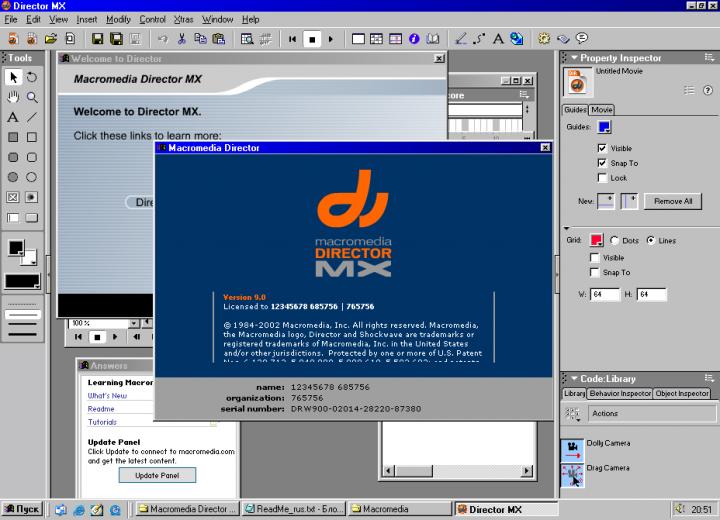Select the Filled Ellipse tool

coord(13,177)
